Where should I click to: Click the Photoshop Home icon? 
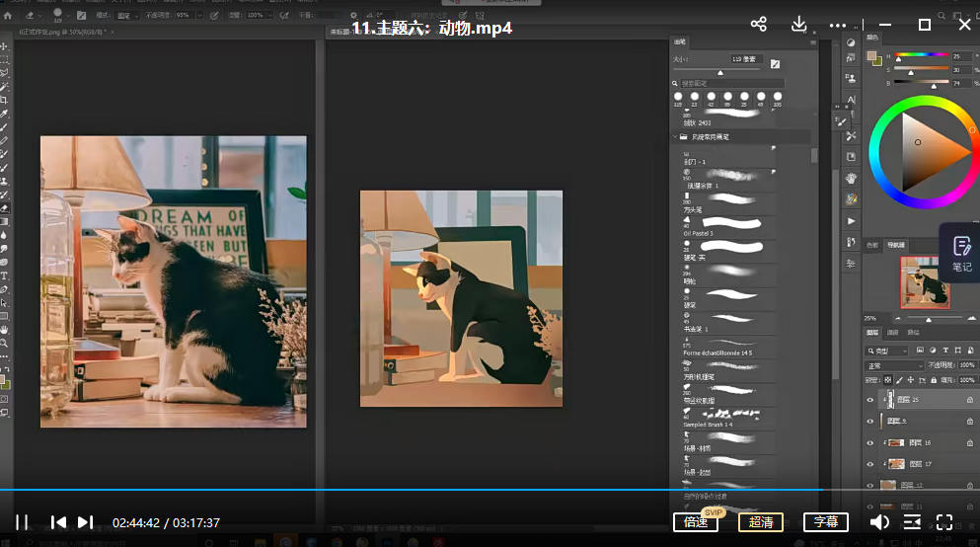7,16
